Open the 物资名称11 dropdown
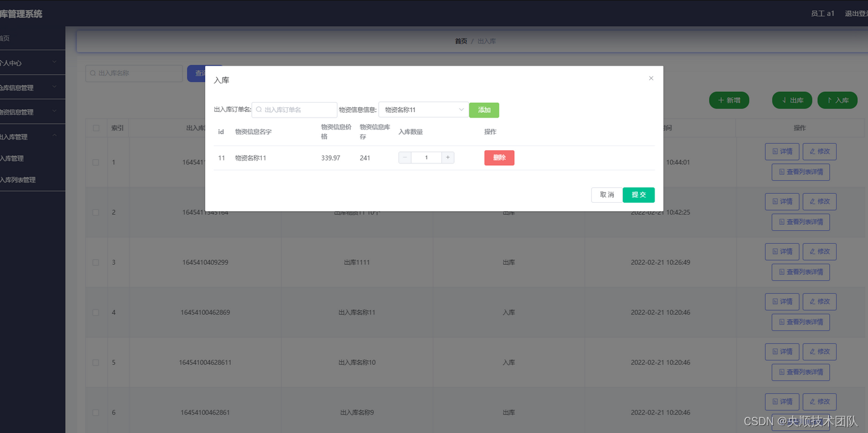This screenshot has width=868, height=433. (424, 110)
